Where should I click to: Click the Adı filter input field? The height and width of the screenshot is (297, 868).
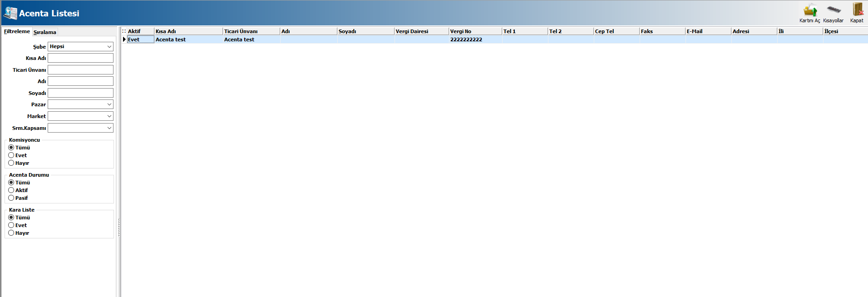tap(80, 81)
